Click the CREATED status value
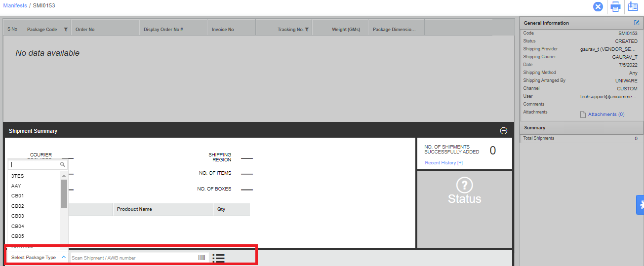This screenshot has height=266, width=644. coord(626,41)
